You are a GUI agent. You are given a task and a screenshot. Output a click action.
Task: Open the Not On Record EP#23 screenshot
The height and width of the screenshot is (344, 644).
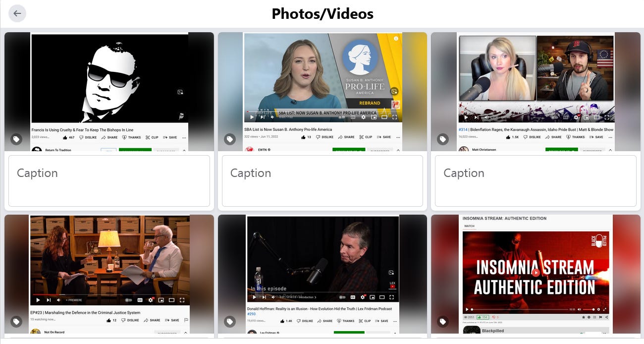[109, 274]
